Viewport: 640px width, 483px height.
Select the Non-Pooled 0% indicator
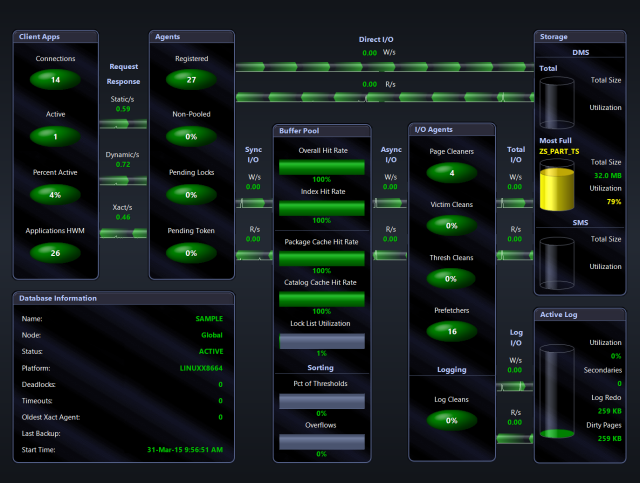191,136
